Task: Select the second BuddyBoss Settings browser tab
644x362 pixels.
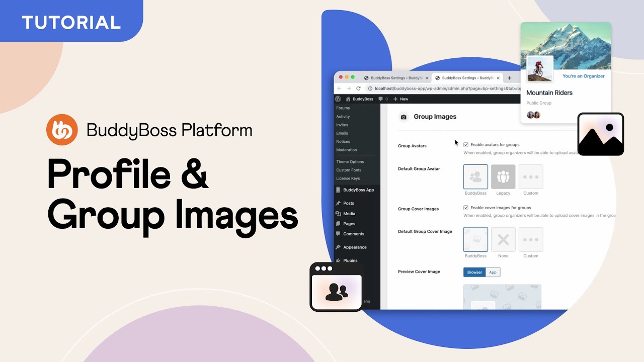Action: point(467,78)
